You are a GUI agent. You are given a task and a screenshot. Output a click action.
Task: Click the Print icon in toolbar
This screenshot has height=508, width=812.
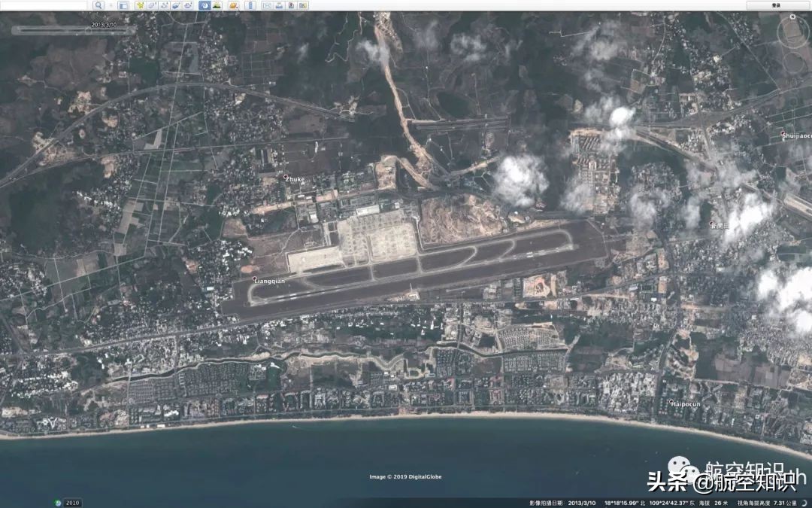coord(279,5)
